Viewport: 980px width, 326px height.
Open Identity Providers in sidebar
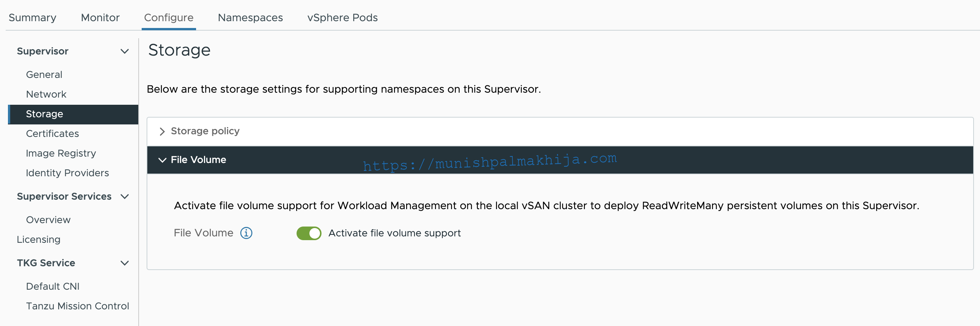tap(67, 173)
